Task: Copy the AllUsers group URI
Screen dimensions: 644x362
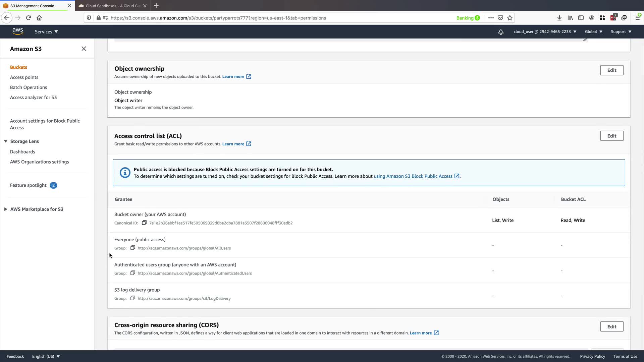Action: pyautogui.click(x=133, y=248)
